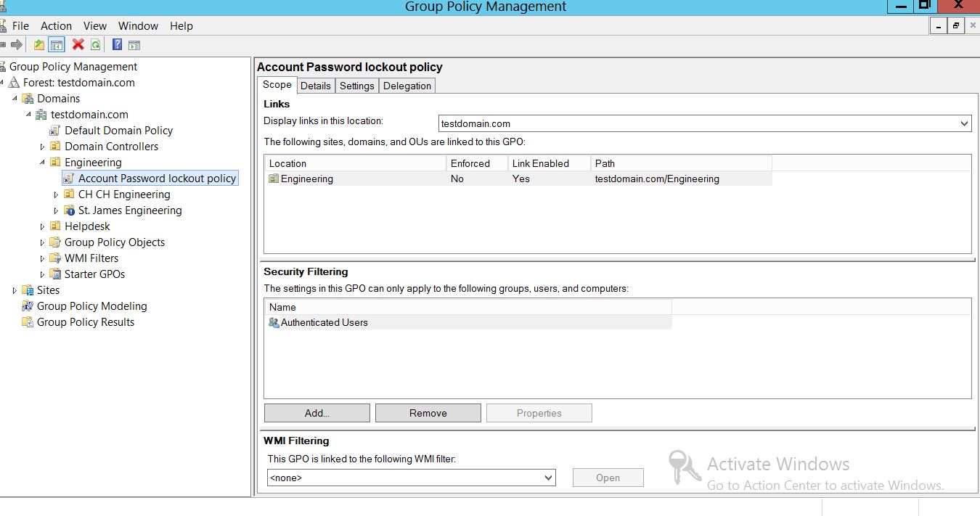
Task: Sort links by Link Enabled column header
Action: click(550, 163)
